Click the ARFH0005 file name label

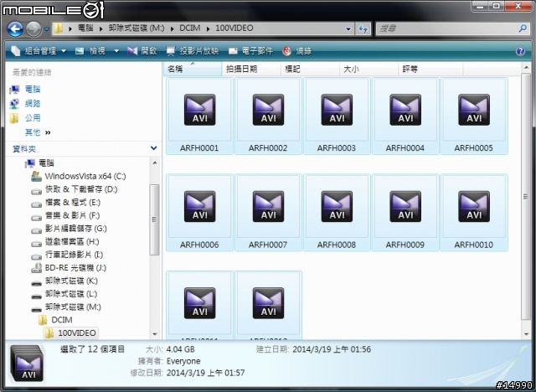pos(473,148)
